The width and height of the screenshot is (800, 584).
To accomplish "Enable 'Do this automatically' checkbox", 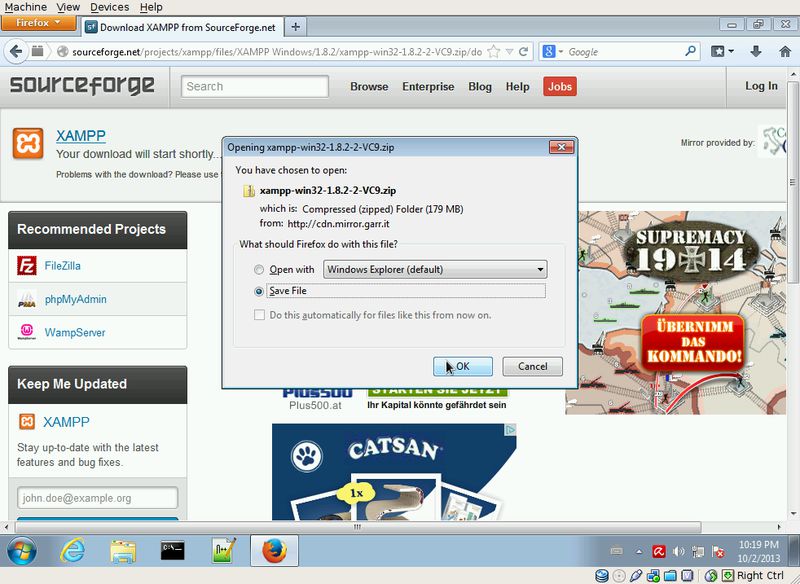I will (260, 315).
